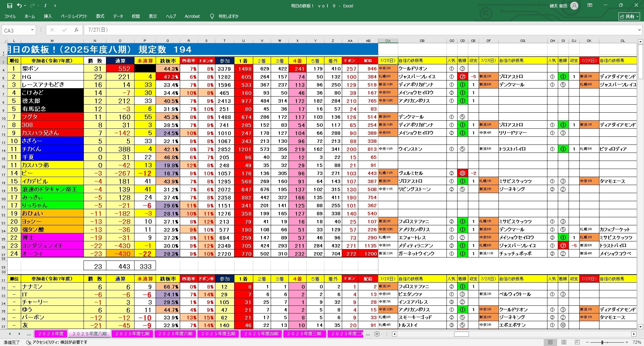Image resolution: width=644 pixels, height=346 pixels.
Task: Open the 挿入 ribbon tab
Action: point(48,16)
